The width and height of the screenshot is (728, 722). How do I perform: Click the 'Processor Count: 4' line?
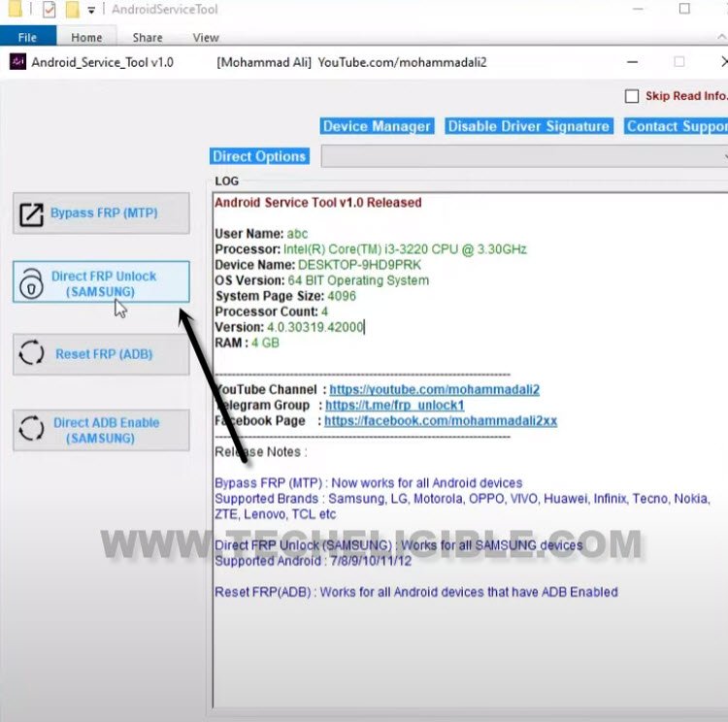(x=271, y=312)
